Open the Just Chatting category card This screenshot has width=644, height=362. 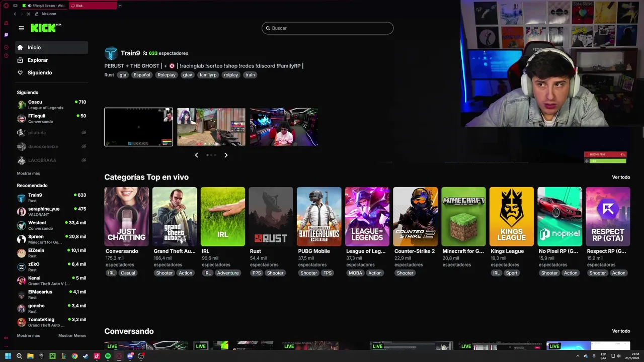coord(126,217)
